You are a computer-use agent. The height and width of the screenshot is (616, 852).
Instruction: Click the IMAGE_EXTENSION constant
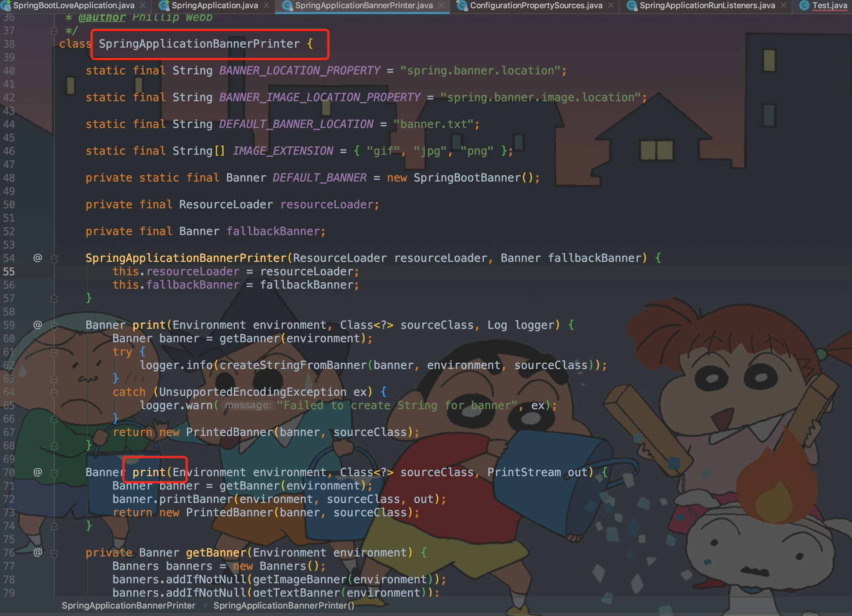pos(283,151)
